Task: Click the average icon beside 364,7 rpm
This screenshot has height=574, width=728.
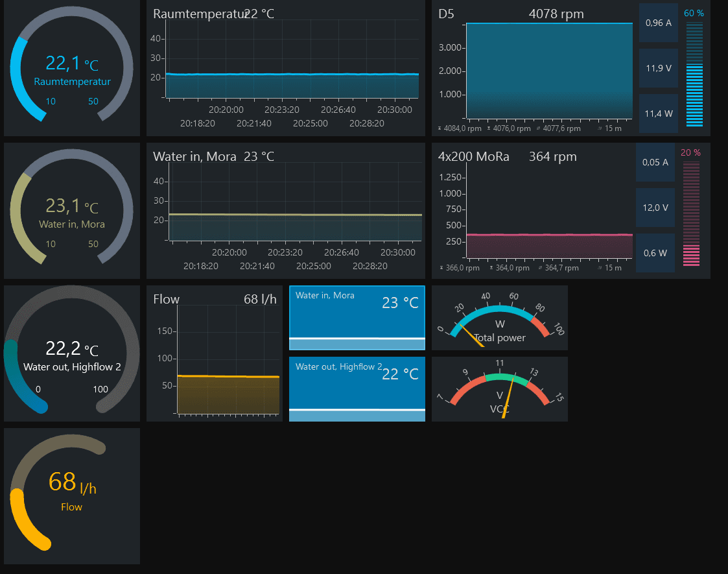Action: [541, 268]
